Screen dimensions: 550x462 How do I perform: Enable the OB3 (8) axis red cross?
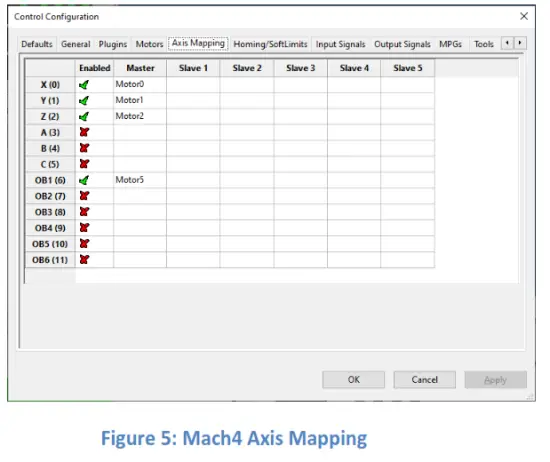point(84,212)
